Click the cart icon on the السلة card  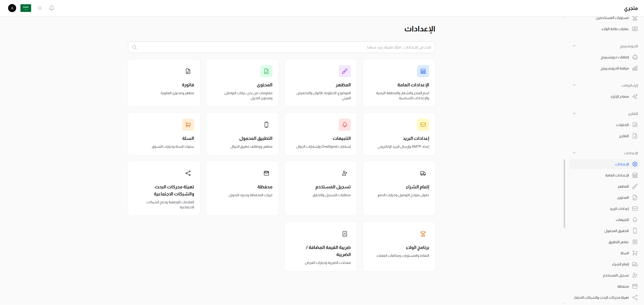(x=188, y=124)
